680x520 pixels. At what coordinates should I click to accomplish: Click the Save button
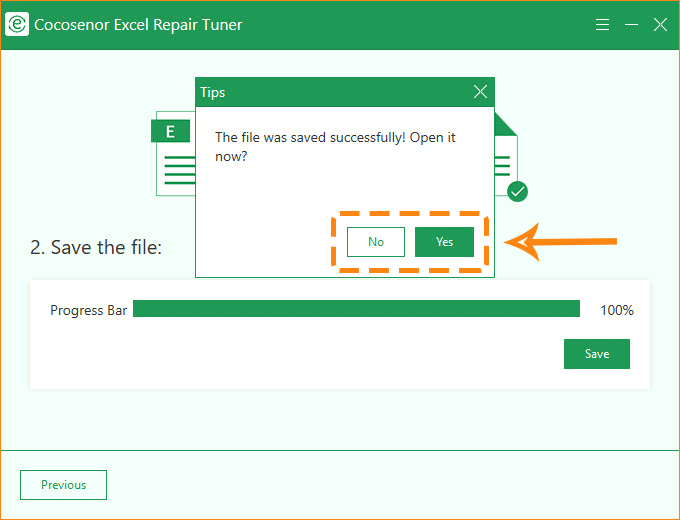click(597, 354)
